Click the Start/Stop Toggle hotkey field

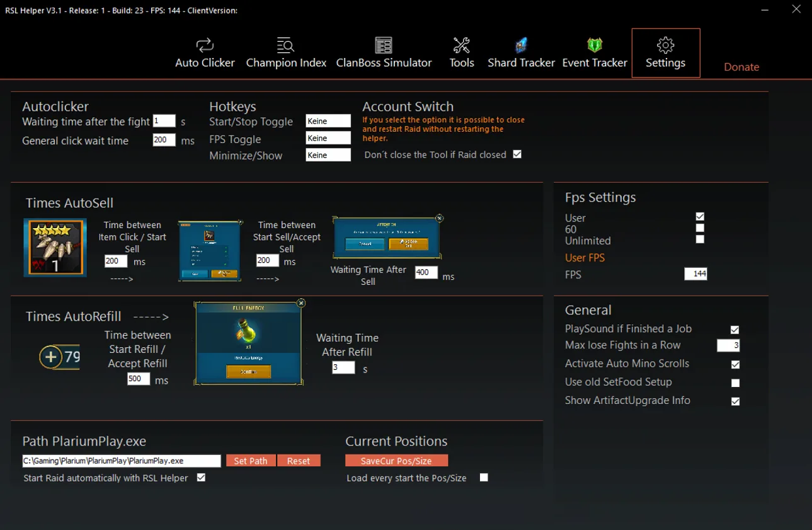pos(328,121)
